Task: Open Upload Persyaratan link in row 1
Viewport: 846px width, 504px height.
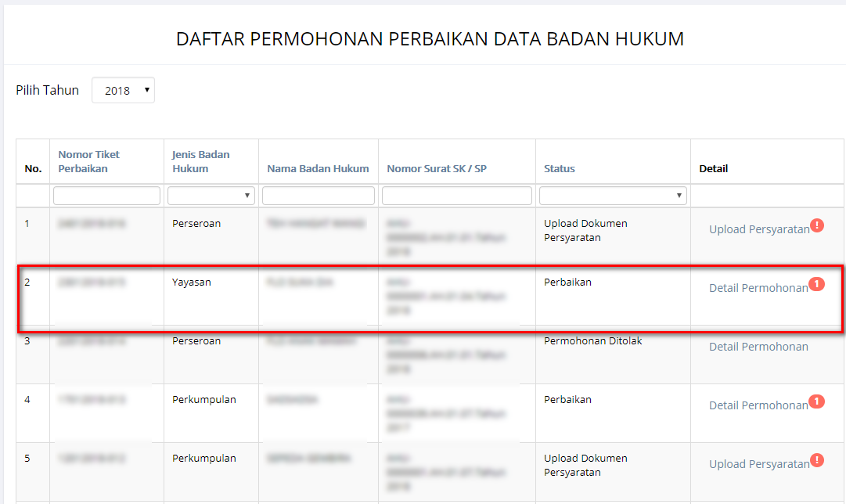Action: (x=758, y=229)
